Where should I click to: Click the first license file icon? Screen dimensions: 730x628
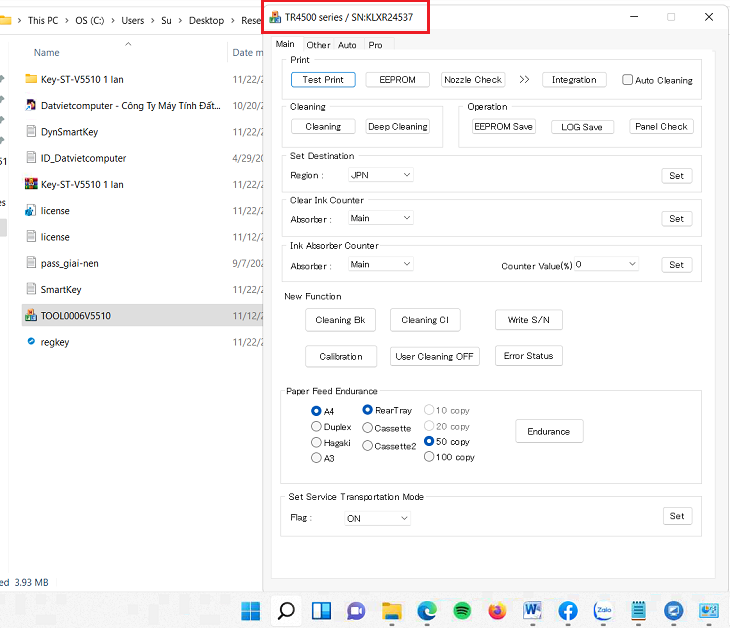[31, 210]
